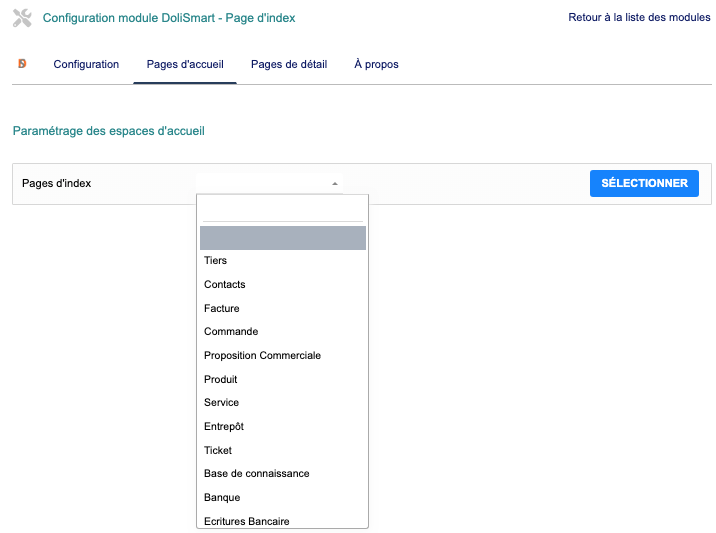Pick Base de connaissance option
This screenshot has height=533, width=716.
257,474
